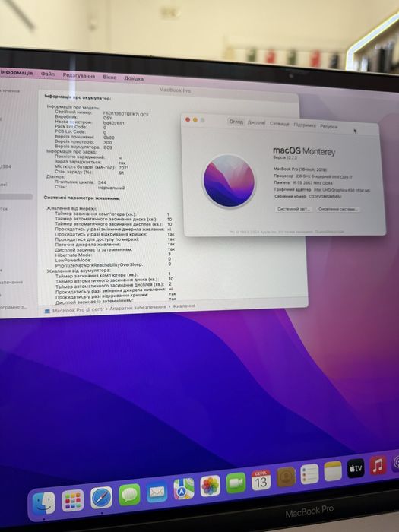Select the Огляд tab in About This Mac
399x532 pixels.
[x=236, y=122]
